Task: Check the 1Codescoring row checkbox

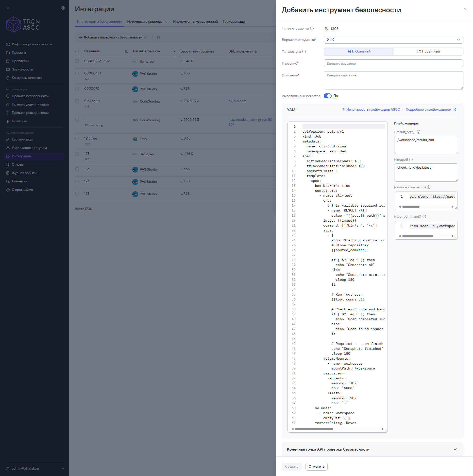Action: 77,120
